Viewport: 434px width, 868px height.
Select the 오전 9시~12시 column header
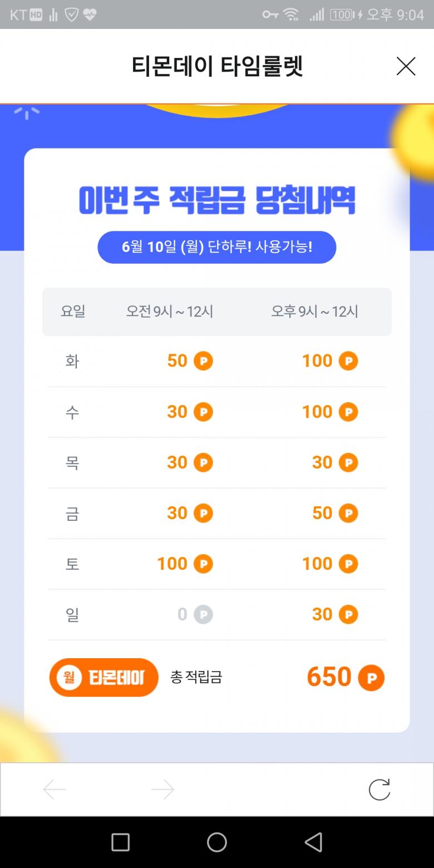(x=170, y=312)
